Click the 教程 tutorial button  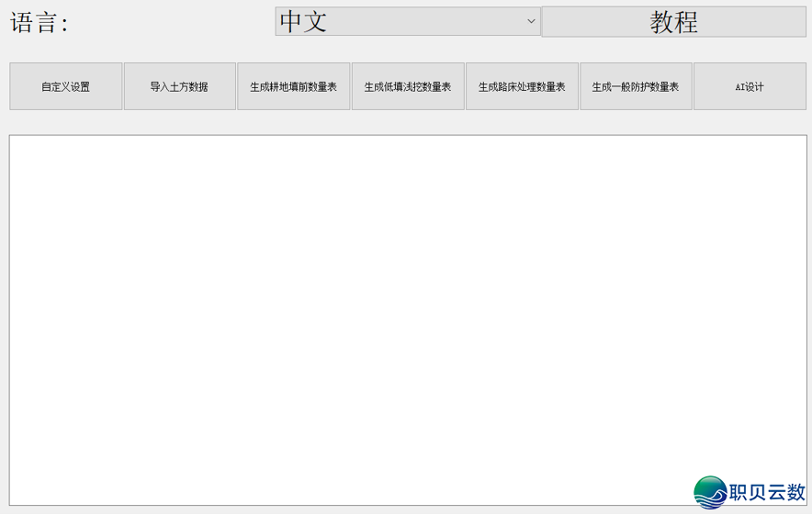coord(673,22)
